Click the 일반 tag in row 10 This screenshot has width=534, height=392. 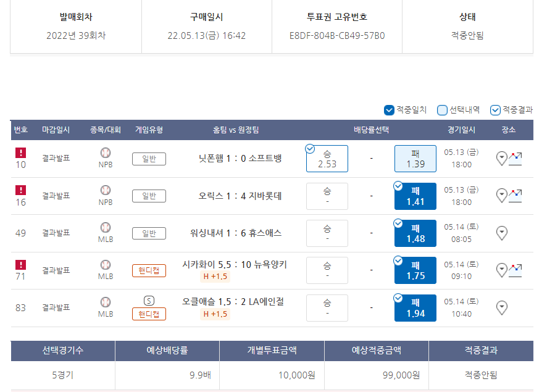[x=149, y=159]
